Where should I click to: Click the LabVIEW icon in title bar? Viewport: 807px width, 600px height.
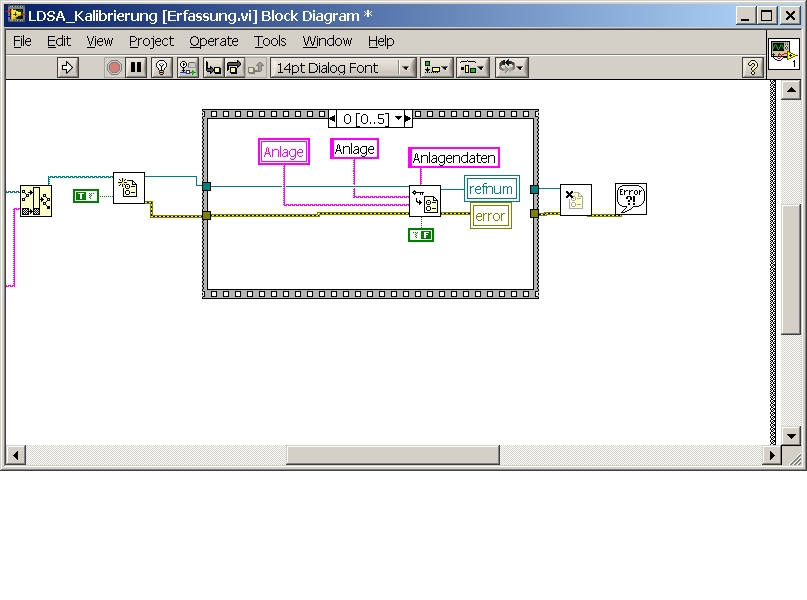click(15, 15)
